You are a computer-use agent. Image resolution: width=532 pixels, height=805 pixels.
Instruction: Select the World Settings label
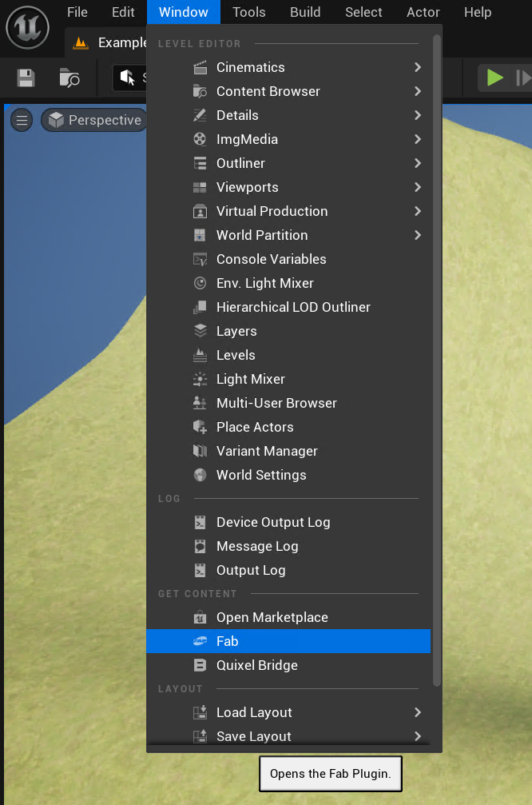pos(261,475)
